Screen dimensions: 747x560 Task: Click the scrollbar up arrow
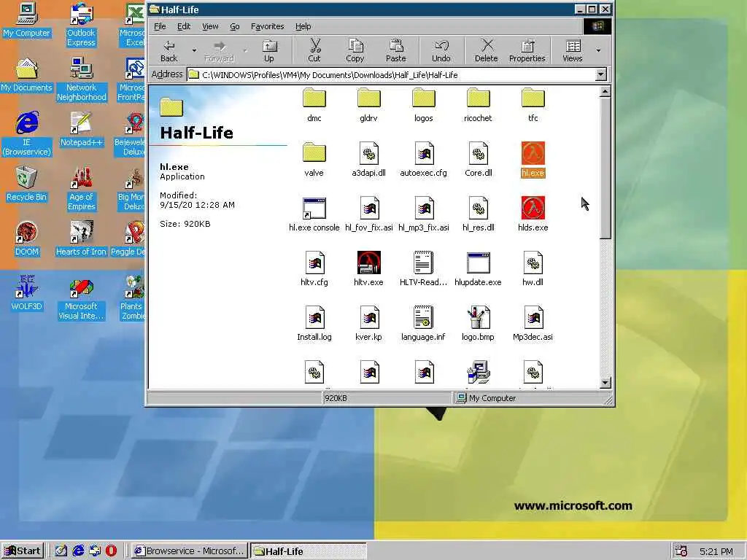tap(605, 91)
